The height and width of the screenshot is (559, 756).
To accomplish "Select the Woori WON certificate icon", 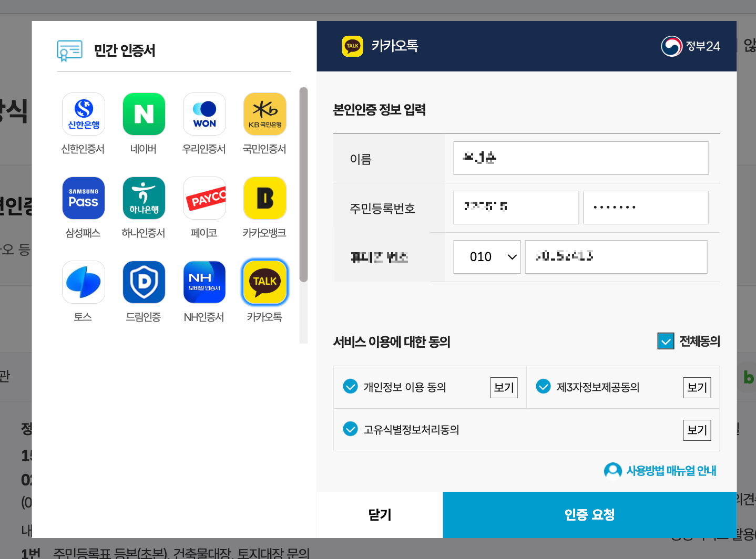I will click(205, 114).
